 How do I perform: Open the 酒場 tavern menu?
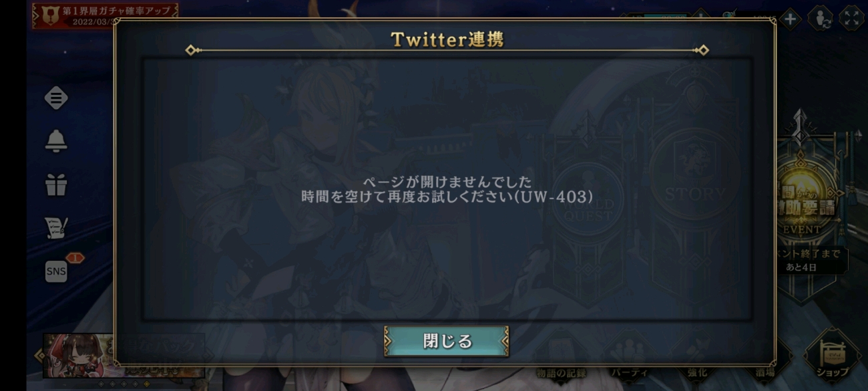(766, 372)
